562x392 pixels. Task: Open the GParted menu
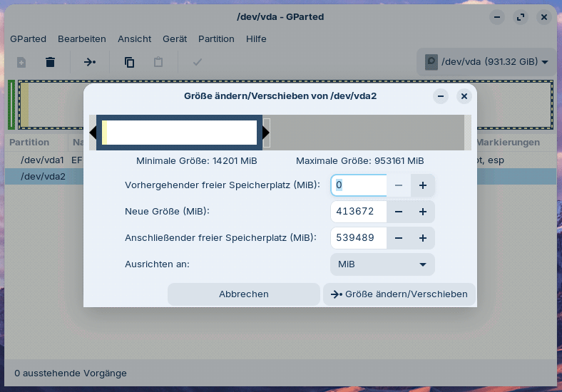[x=28, y=38]
